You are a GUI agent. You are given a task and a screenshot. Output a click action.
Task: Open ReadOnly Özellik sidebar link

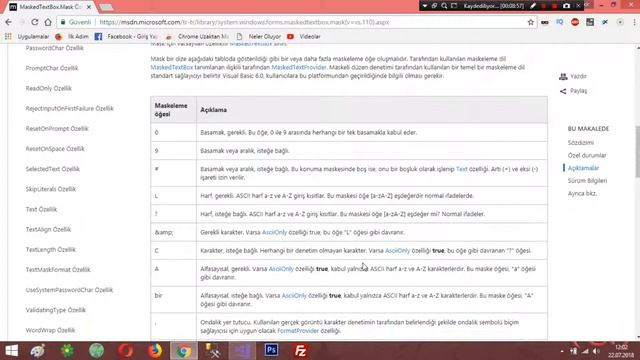point(49,88)
